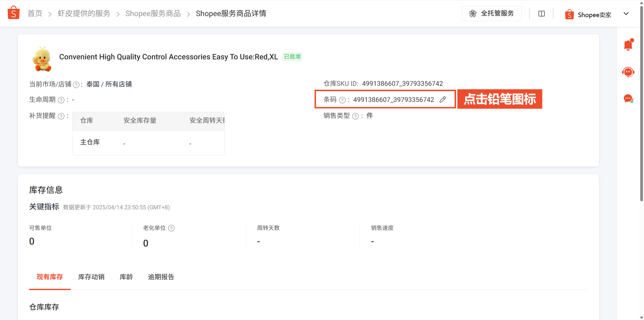Image resolution: width=644 pixels, height=320 pixels.
Task: Click the 可售单位 metric label
Action: point(41,228)
